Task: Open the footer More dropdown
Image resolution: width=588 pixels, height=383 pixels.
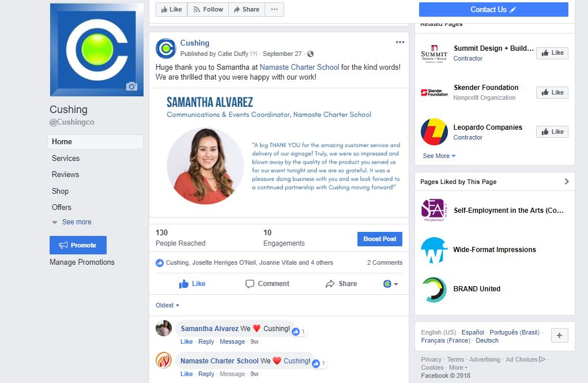Action: click(458, 367)
